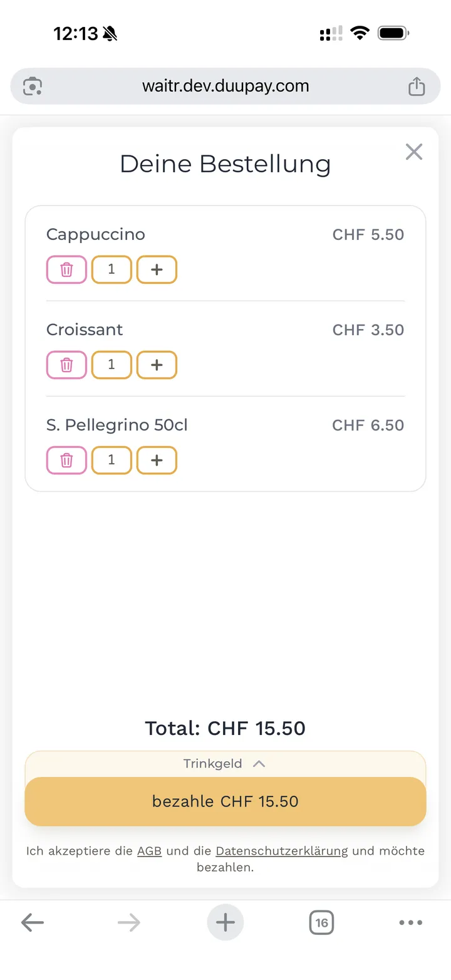Delete S. Pellegrino 50cl item
The height and width of the screenshot is (980, 451).
(x=66, y=461)
